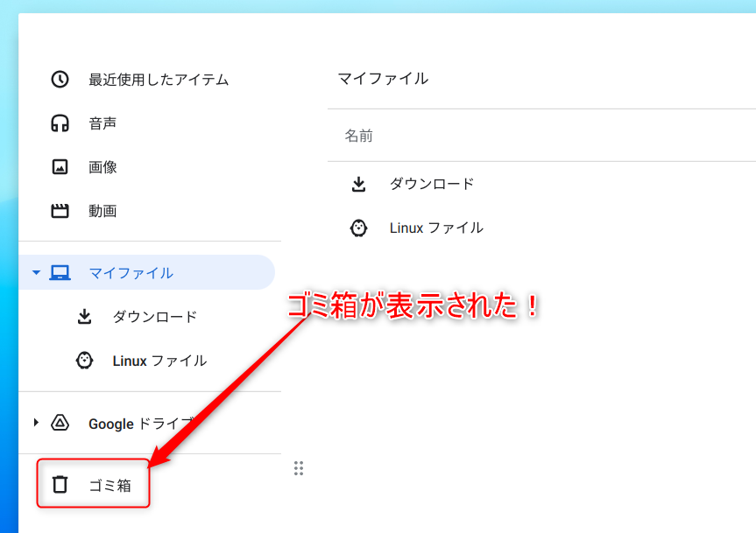Viewport: 756px width, 533px height.
Task: Select Linux ファイル in file list
Action: pos(436,228)
